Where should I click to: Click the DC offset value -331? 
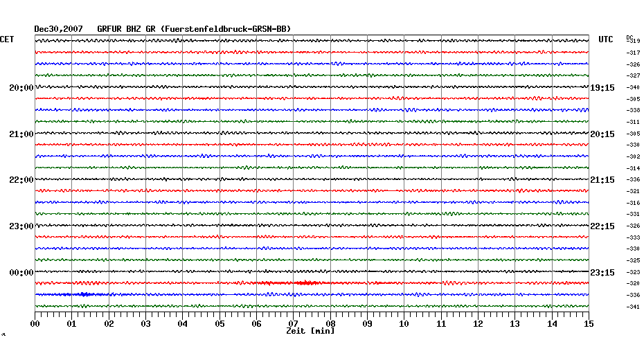pyautogui.click(x=634, y=215)
